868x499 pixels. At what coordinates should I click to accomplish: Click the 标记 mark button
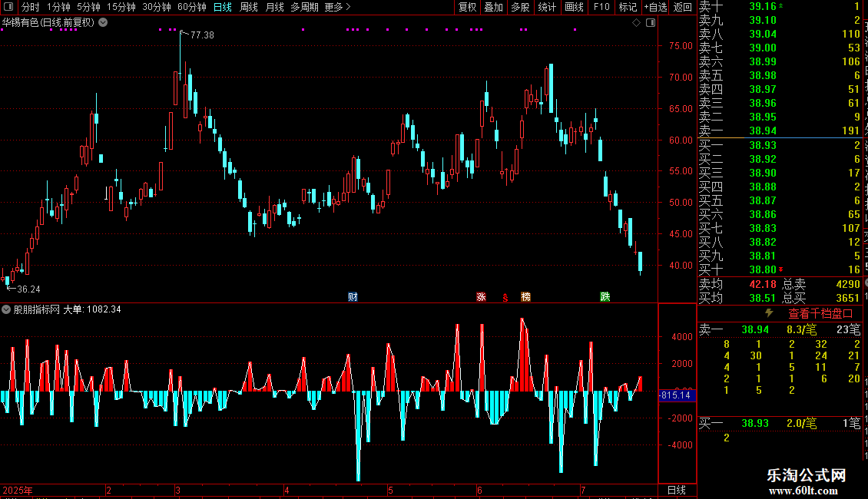628,7
